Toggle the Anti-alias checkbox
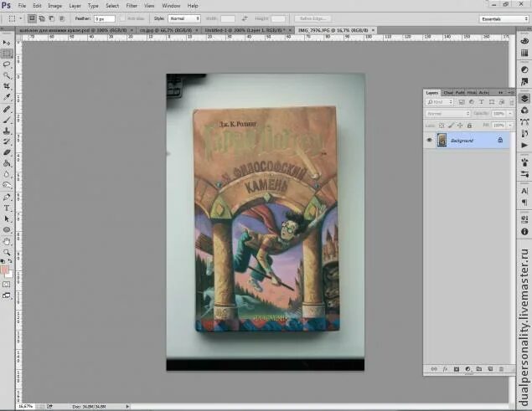 (x=122, y=18)
